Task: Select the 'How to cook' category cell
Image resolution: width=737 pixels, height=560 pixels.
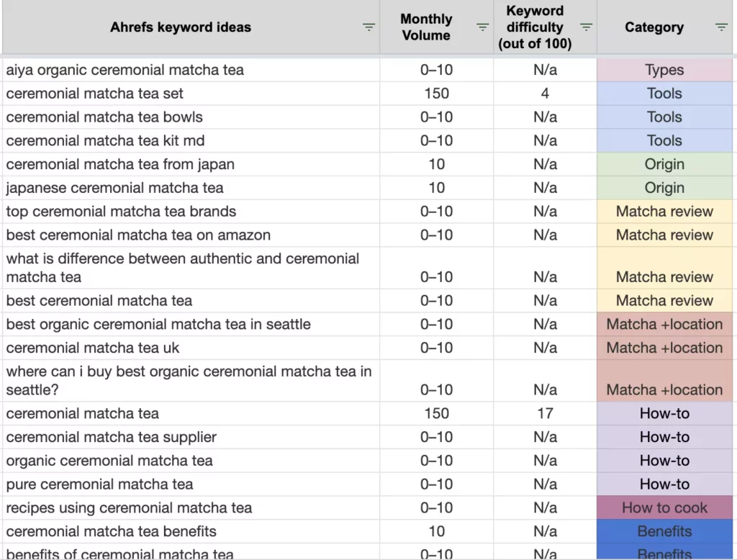Action: pos(664,507)
